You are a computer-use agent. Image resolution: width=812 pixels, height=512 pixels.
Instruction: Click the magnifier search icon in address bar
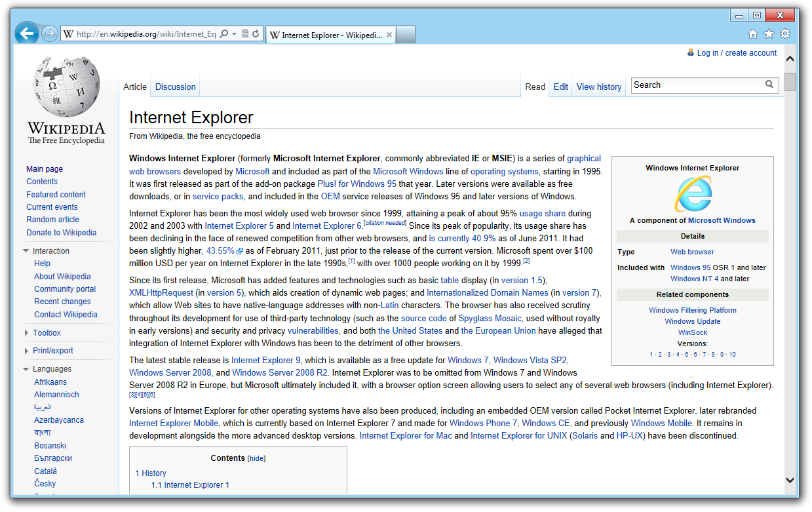223,34
